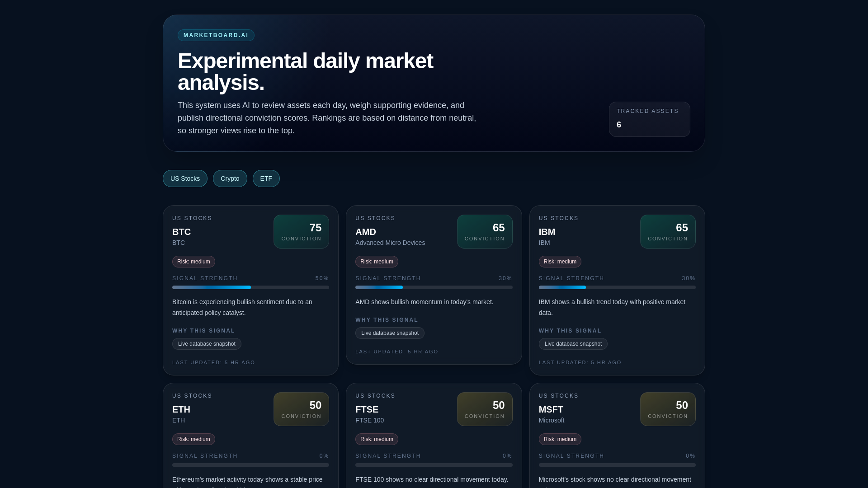
Task: Click the MSFT 0% signal strength value
Action: click(x=690, y=456)
